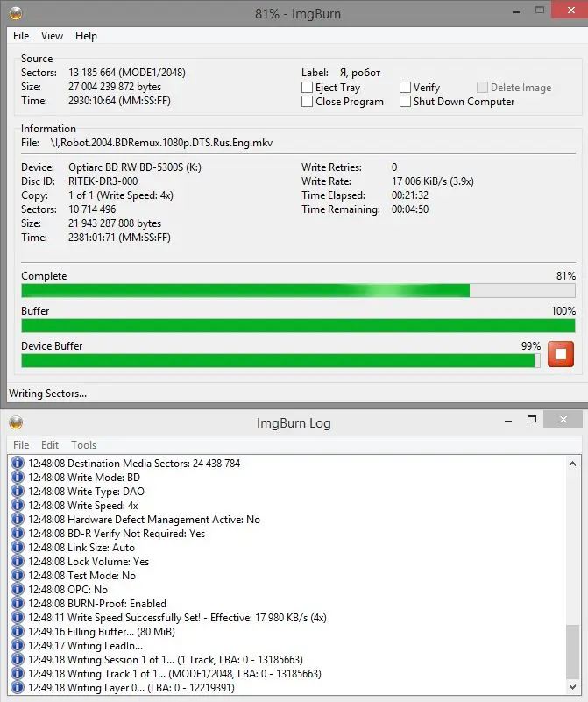Click the Time Remaining value 00:04:50
The image size is (588, 702).
pos(410,209)
